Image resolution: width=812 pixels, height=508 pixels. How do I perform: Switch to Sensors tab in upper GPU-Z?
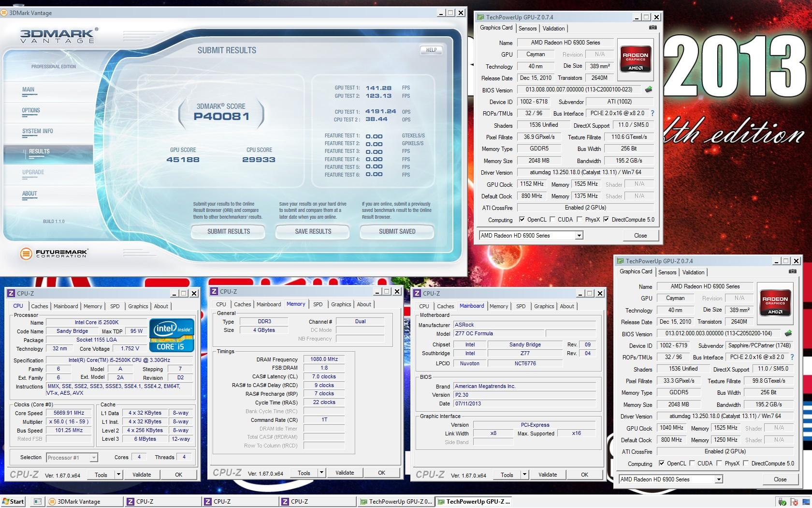tap(527, 29)
